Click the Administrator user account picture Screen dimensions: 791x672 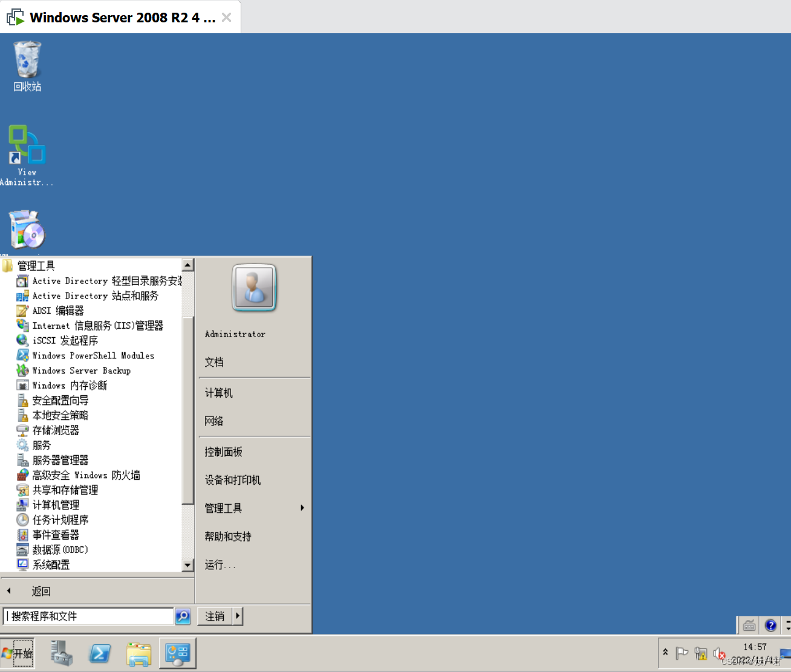point(254,287)
